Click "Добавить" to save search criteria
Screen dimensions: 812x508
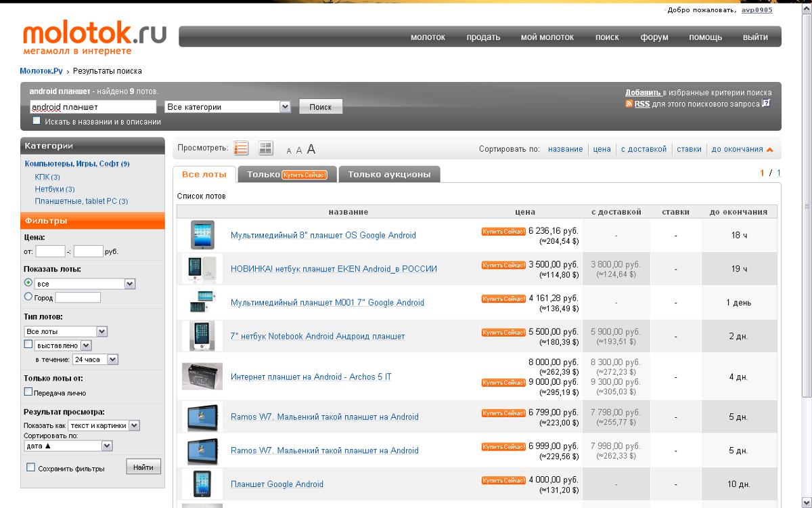point(643,93)
